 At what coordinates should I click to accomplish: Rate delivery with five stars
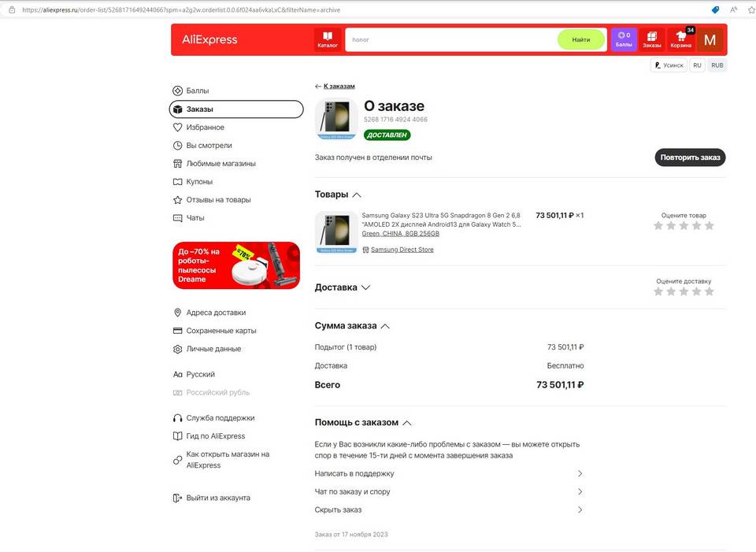coord(710,291)
